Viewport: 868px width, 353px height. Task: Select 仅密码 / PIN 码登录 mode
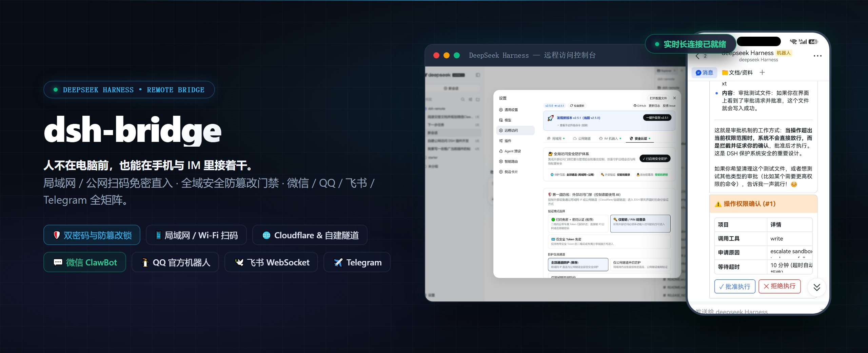pos(640,223)
